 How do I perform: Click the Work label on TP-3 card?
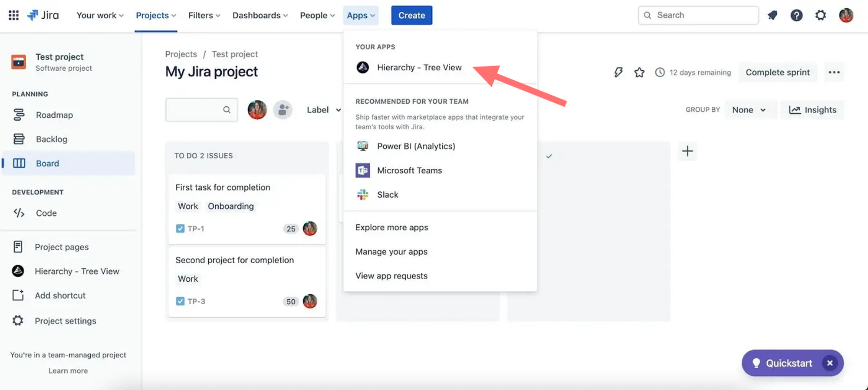point(188,279)
